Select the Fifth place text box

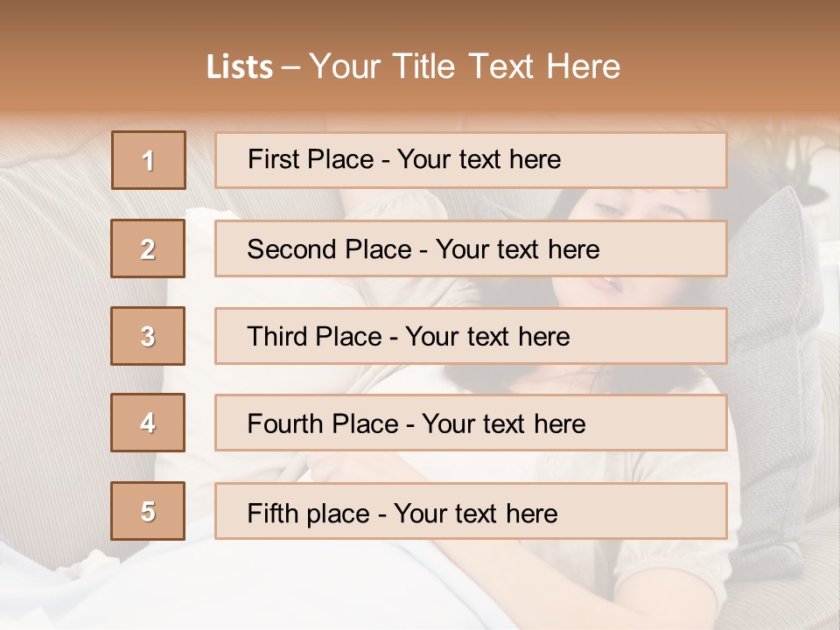(471, 511)
